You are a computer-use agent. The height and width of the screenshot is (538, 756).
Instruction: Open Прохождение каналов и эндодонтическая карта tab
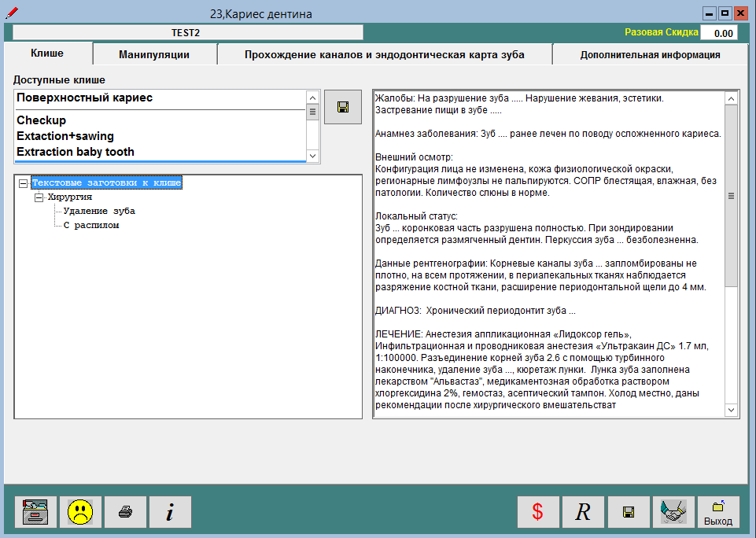[x=384, y=54]
